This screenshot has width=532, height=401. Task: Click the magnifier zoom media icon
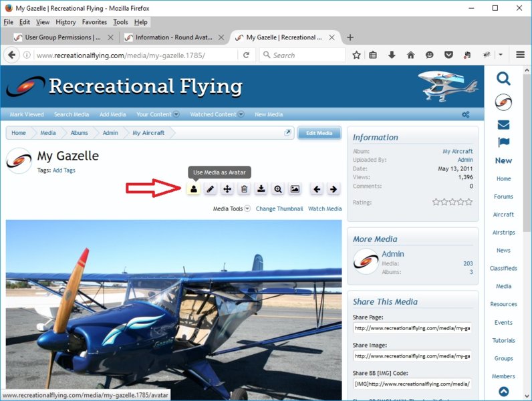tap(278, 189)
